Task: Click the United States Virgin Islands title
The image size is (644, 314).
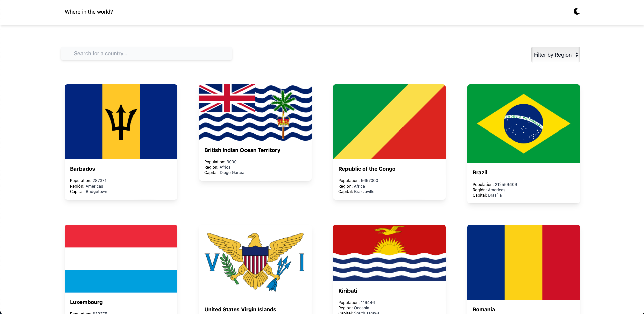Action: pyautogui.click(x=240, y=309)
